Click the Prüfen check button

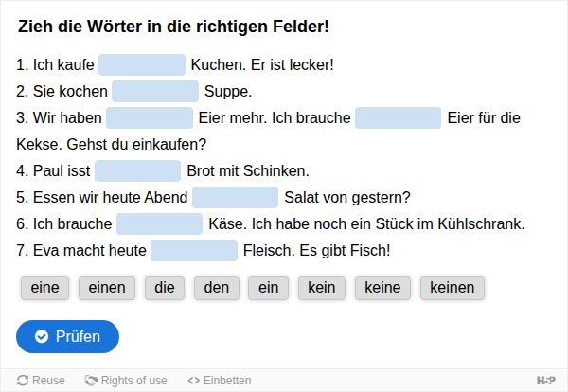coord(67,336)
